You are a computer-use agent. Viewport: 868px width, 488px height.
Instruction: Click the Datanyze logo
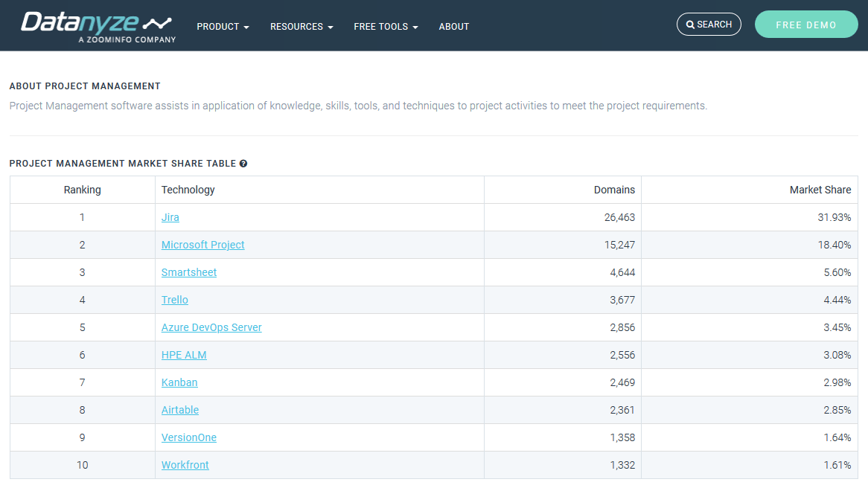pyautogui.click(x=98, y=27)
